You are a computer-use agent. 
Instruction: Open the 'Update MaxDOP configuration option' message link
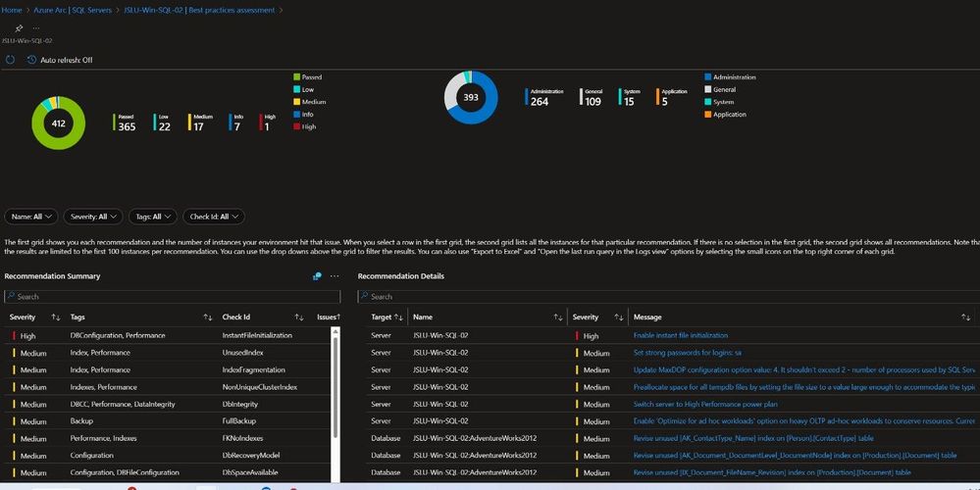pyautogui.click(x=804, y=369)
